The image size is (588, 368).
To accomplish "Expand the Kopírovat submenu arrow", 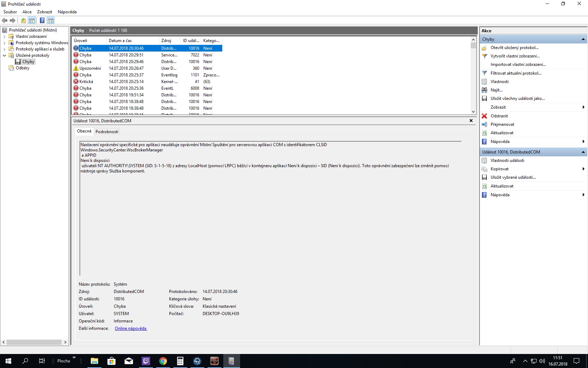I will (x=583, y=169).
